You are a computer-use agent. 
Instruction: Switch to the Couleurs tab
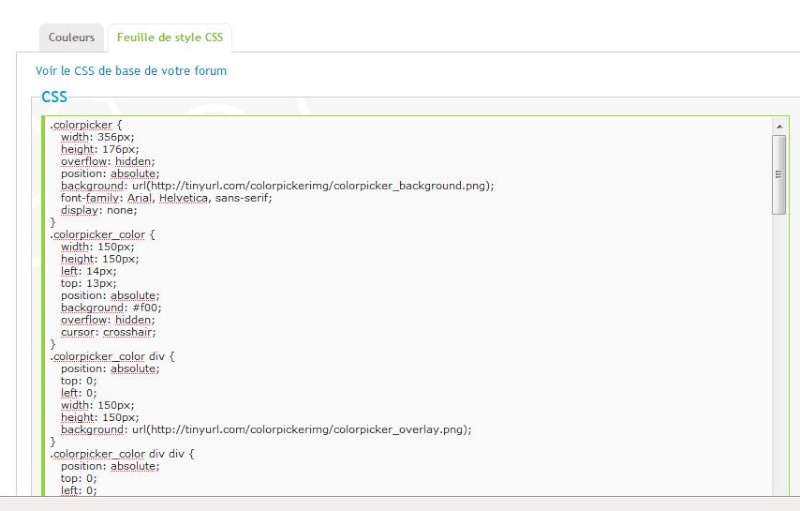tap(71, 37)
